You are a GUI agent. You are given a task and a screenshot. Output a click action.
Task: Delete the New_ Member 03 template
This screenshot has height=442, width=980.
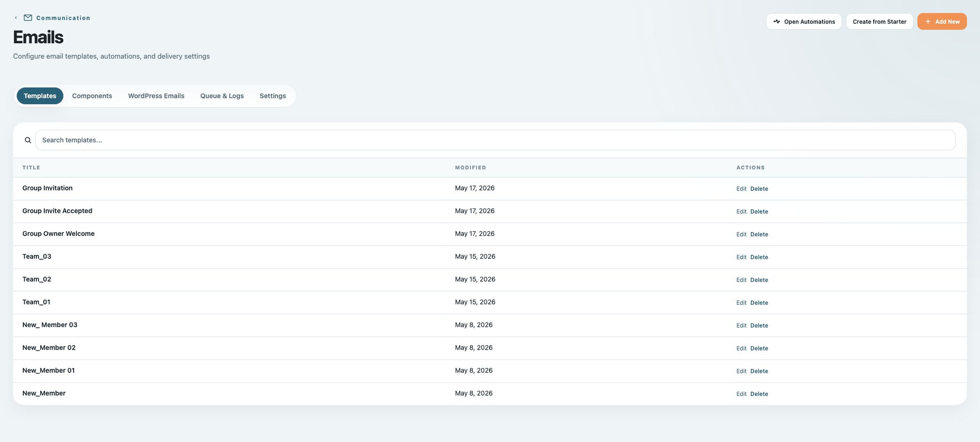(759, 326)
